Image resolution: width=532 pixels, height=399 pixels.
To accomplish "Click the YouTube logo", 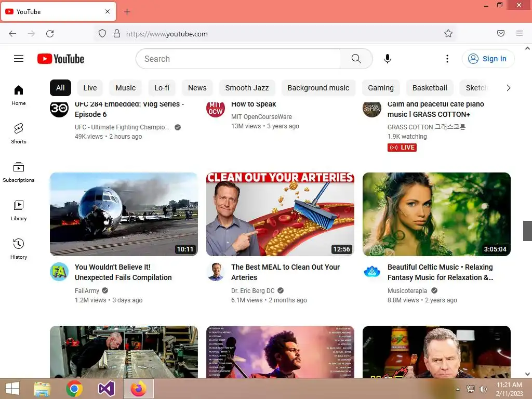I will [61, 59].
